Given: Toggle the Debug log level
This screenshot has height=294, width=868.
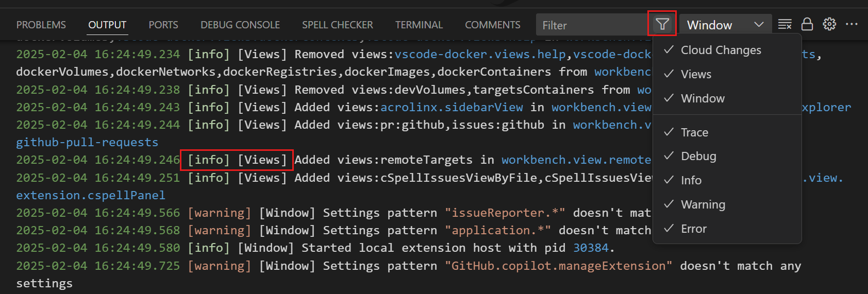Looking at the screenshot, I should pyautogui.click(x=698, y=156).
